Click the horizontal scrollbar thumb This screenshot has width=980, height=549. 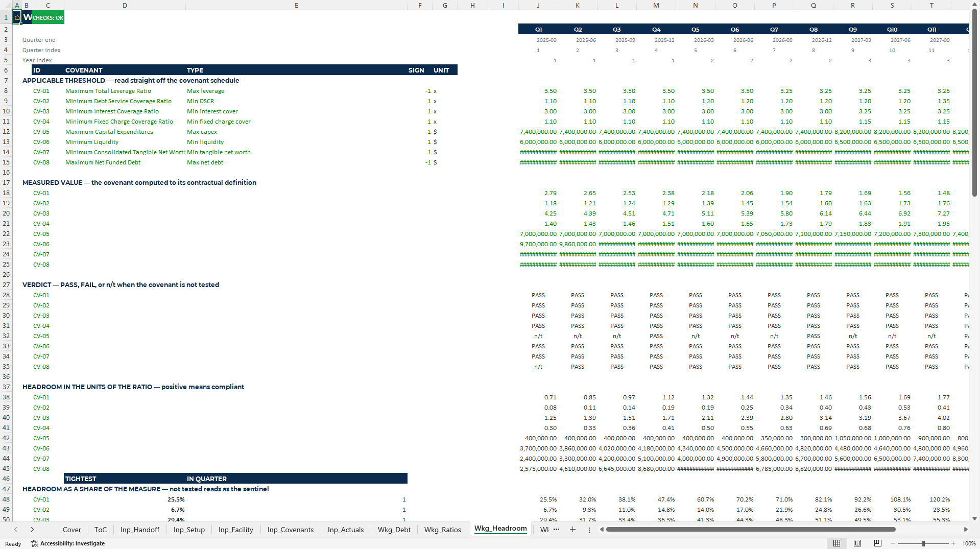coord(750,530)
